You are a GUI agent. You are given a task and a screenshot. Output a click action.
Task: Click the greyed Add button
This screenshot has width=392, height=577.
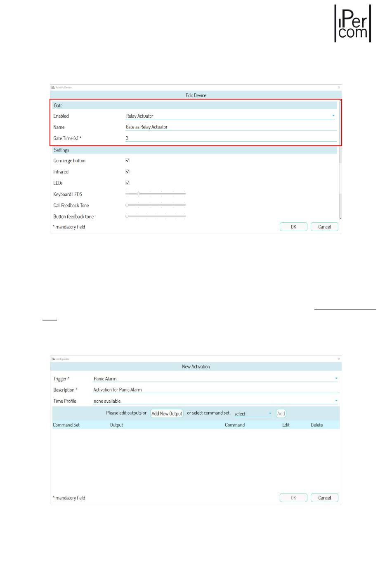click(281, 413)
